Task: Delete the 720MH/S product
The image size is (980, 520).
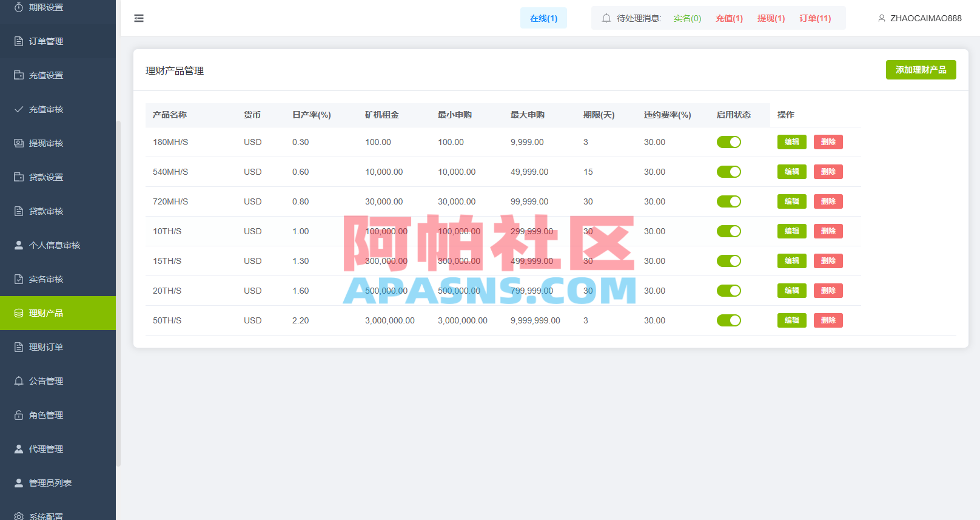Action: pyautogui.click(x=828, y=201)
